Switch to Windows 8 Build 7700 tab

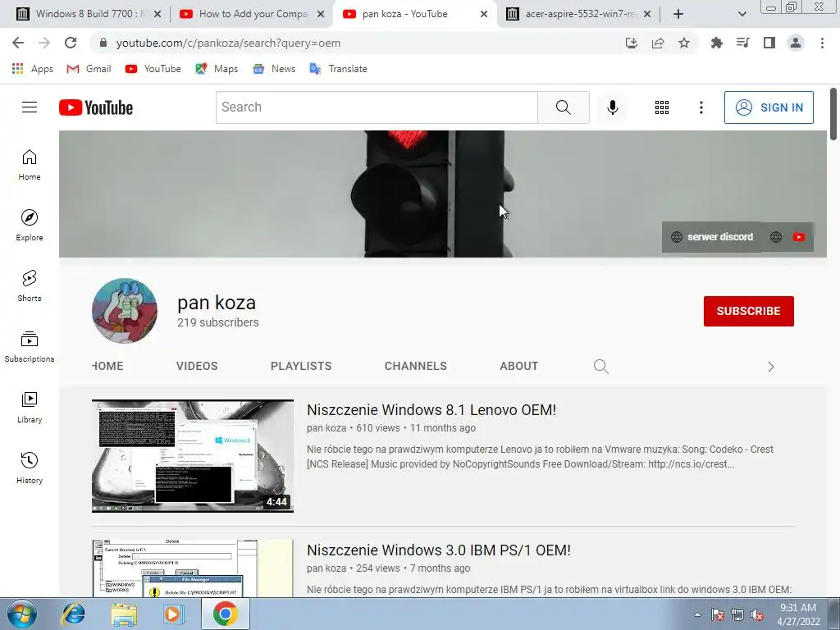pyautogui.click(x=89, y=14)
